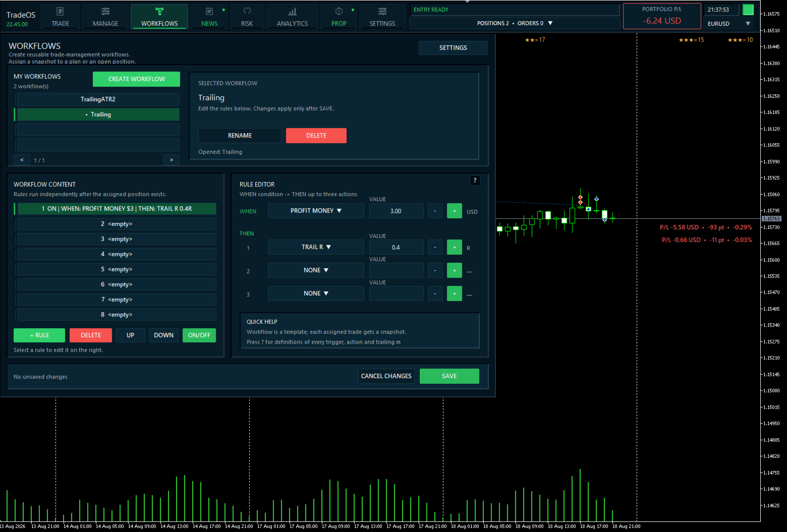Image resolution: width=787 pixels, height=532 pixels.
Task: Click the TradeOS logo
Action: tap(21, 15)
